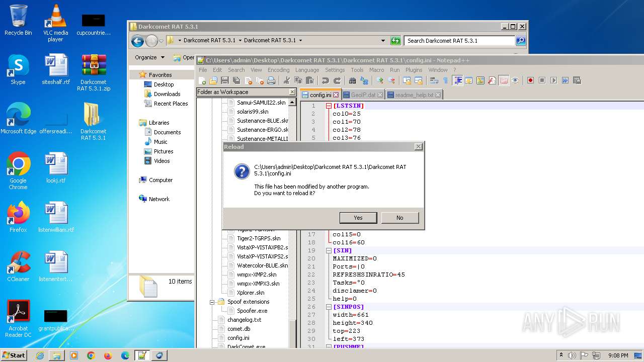Click the Copy toolbar icon

298,80
